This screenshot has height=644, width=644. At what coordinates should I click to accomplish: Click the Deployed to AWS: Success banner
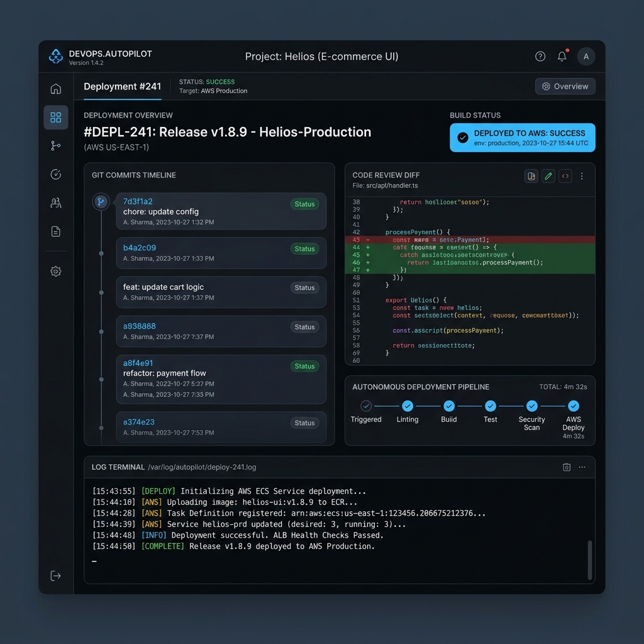[523, 138]
